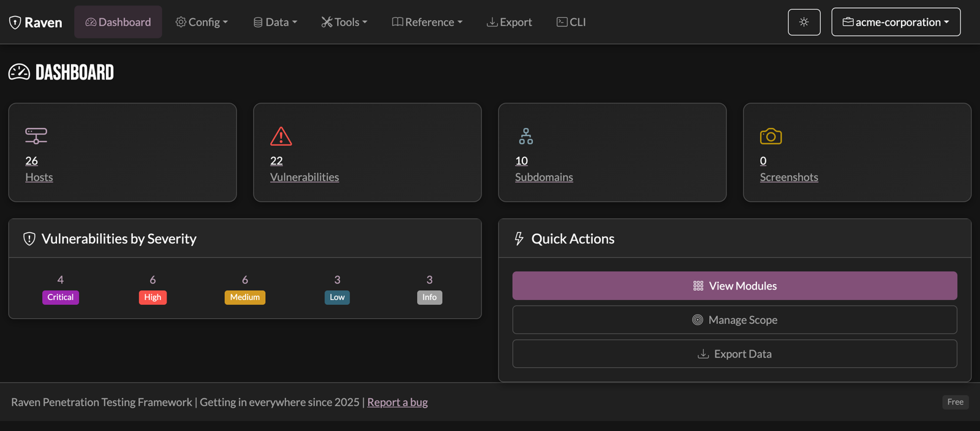Click the Manage Scope button
This screenshot has height=431, width=980.
[x=735, y=320]
